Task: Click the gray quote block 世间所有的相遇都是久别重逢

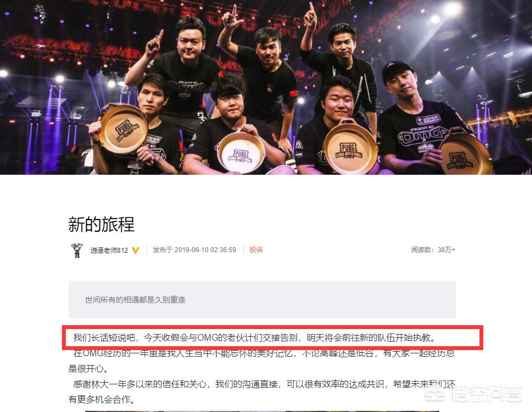Action: pos(262,300)
